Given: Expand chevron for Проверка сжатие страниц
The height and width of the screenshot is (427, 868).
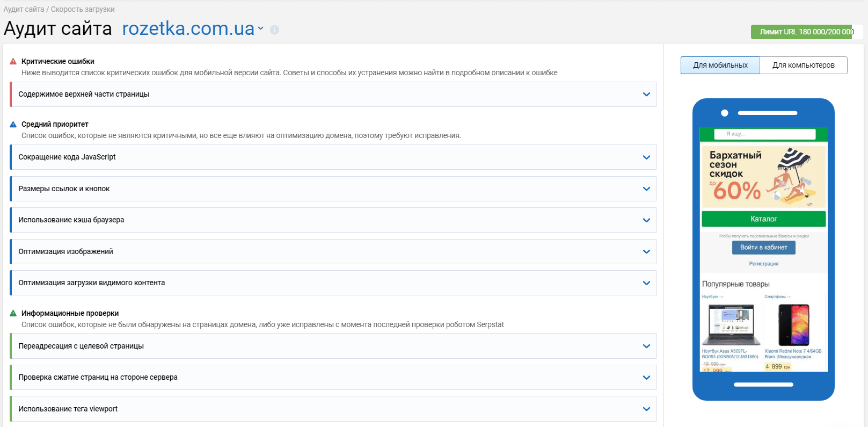Looking at the screenshot, I should tap(646, 378).
